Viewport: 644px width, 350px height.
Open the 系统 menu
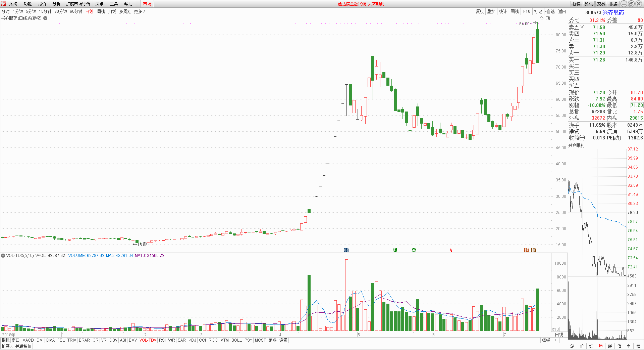click(x=13, y=4)
